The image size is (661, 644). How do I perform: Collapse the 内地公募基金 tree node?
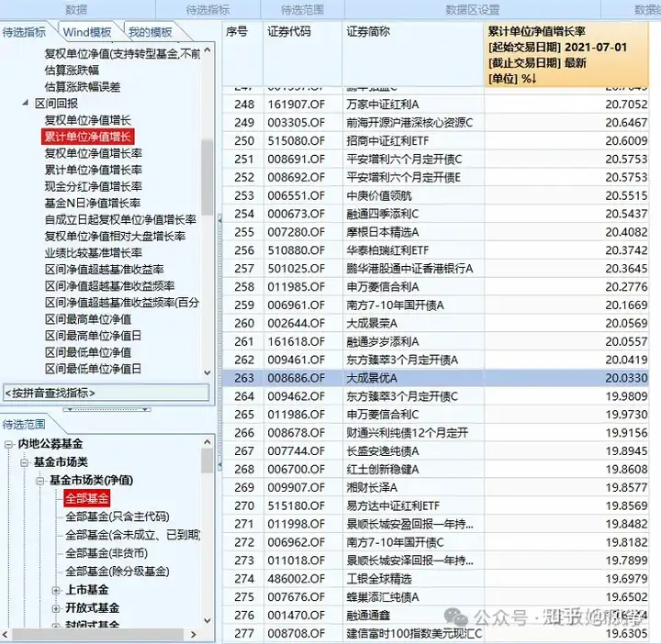[8, 444]
